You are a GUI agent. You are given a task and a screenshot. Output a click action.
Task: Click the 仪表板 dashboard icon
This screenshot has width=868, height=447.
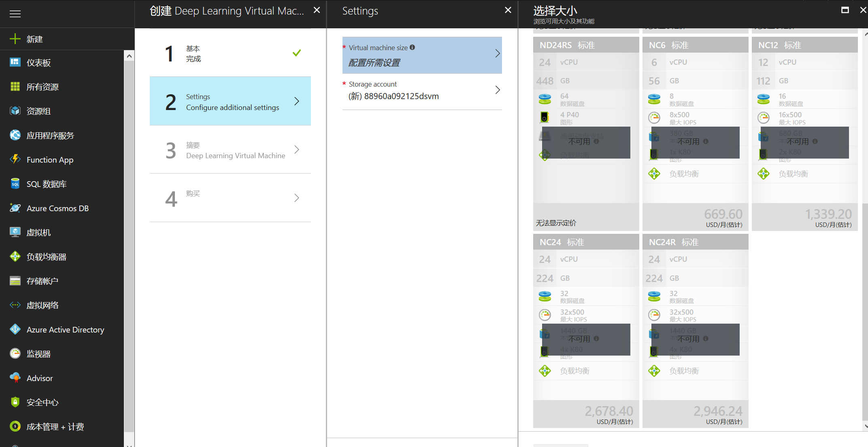click(15, 62)
